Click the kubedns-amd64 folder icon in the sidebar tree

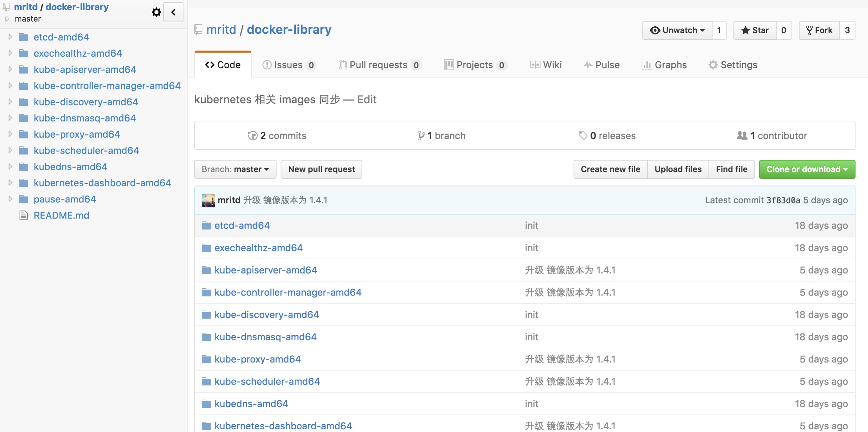[x=24, y=167]
